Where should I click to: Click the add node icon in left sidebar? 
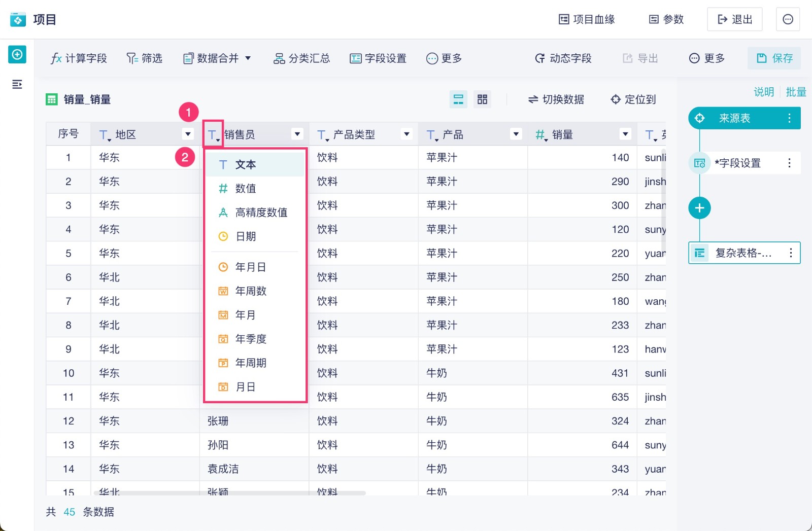(17, 54)
